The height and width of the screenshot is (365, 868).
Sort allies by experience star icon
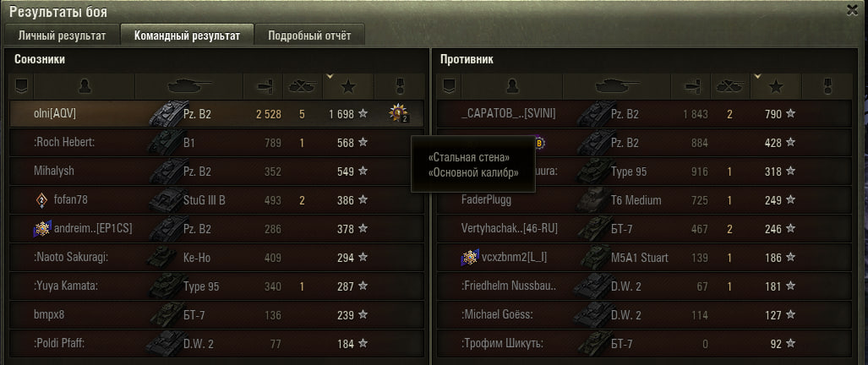point(348,85)
